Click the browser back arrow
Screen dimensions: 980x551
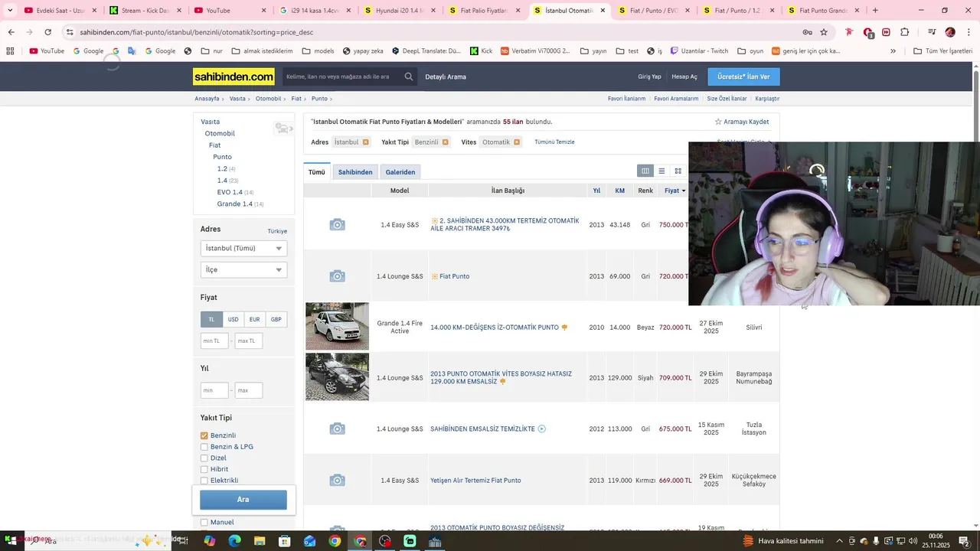click(11, 32)
